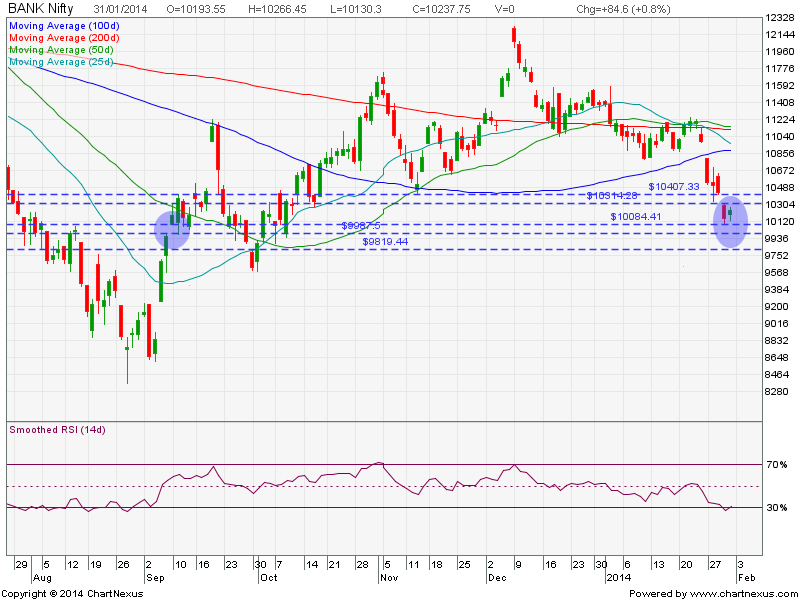Viewport: 800px width, 600px height.
Task: Click the 70% RSI axis label
Action: pyautogui.click(x=777, y=464)
